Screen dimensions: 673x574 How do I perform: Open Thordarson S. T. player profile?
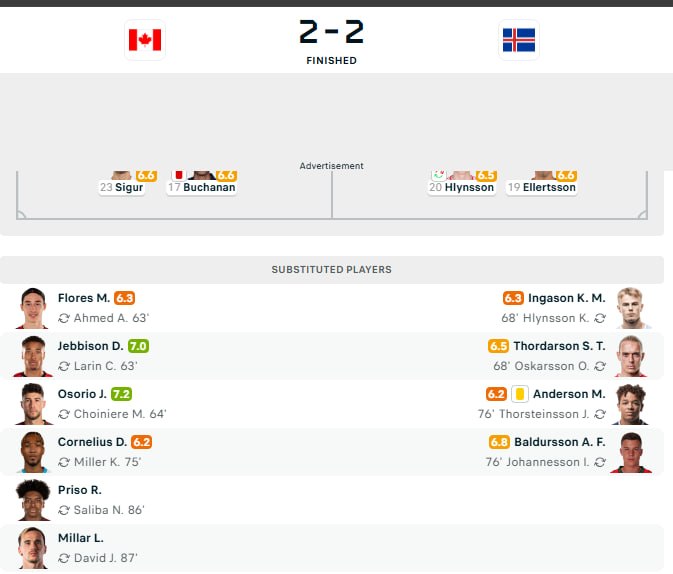(560, 346)
